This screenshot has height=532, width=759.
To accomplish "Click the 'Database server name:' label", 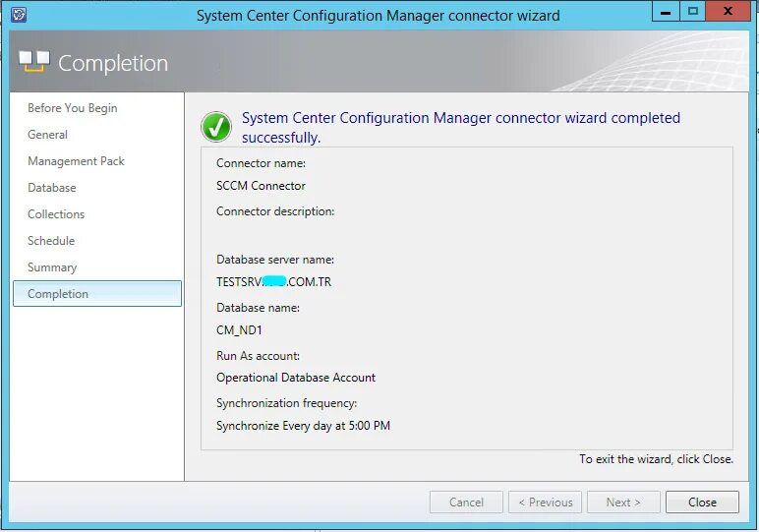I will click(x=275, y=260).
